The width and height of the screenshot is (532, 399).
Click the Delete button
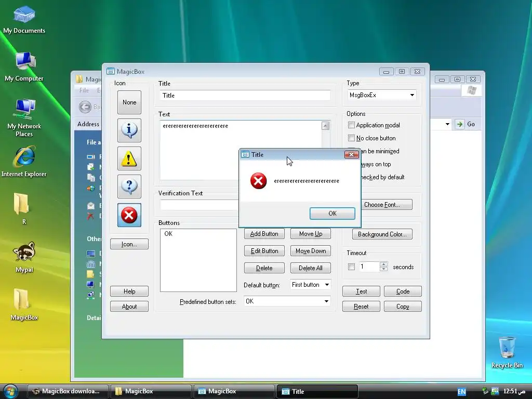point(264,268)
